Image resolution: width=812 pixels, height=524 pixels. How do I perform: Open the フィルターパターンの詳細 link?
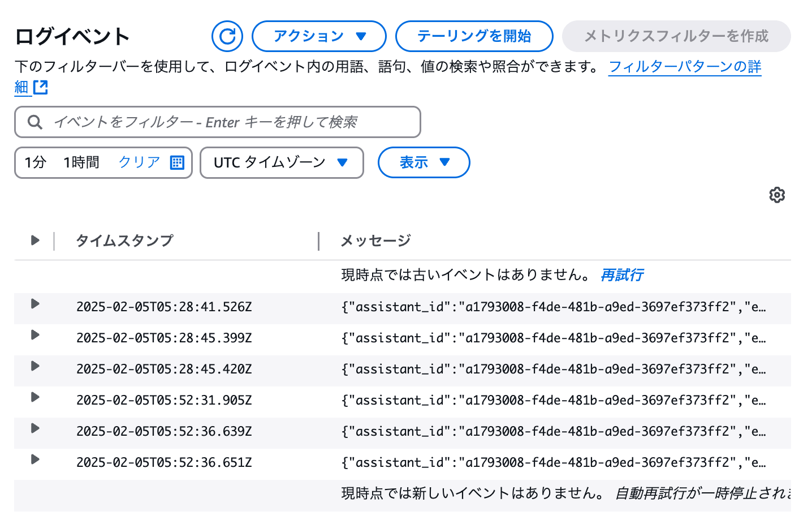click(x=685, y=67)
